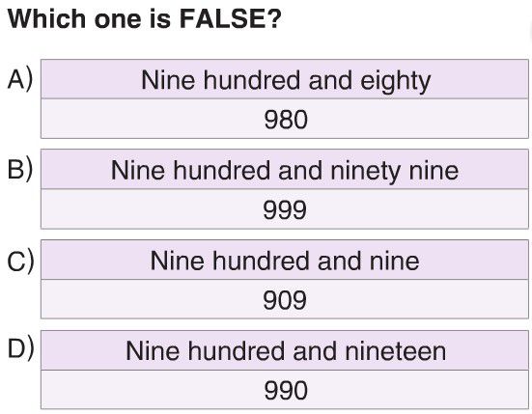
Task: Click the 'Nine hundred and eighty' answer row
Action: (x=285, y=79)
